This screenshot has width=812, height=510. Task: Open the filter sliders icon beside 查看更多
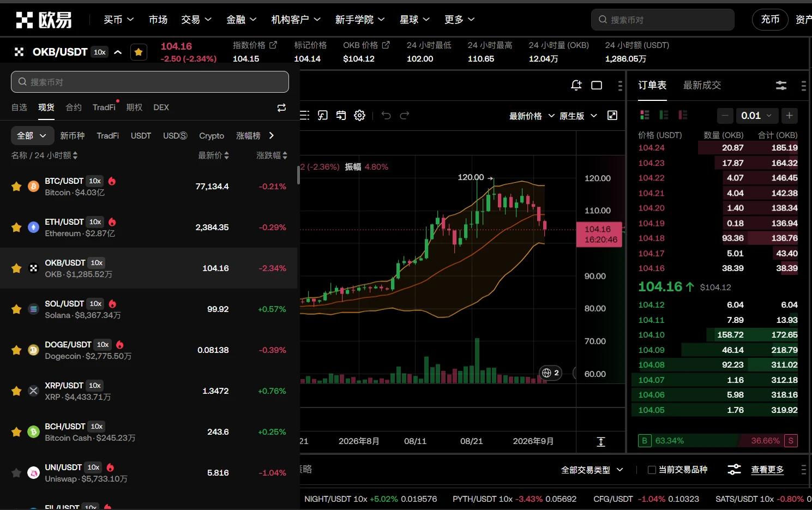coord(735,470)
